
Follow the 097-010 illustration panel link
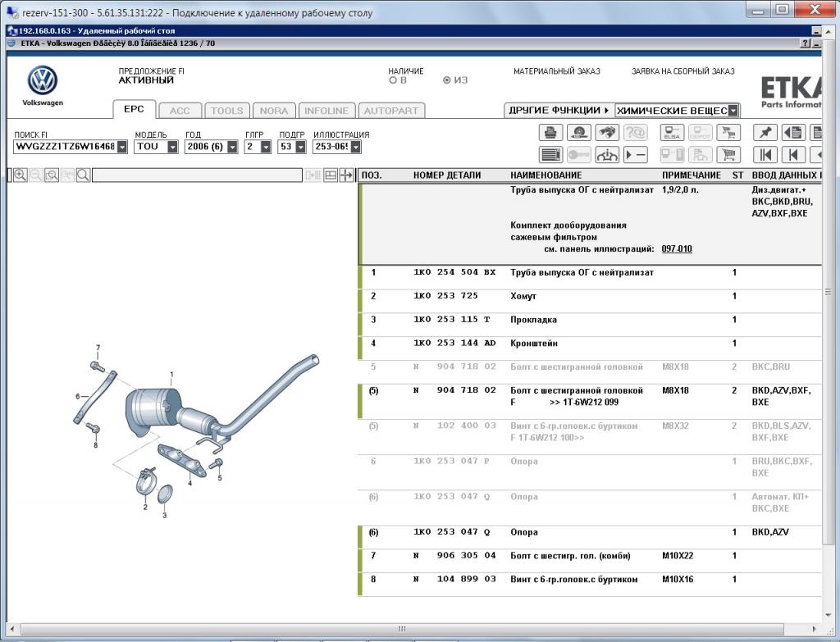(677, 249)
